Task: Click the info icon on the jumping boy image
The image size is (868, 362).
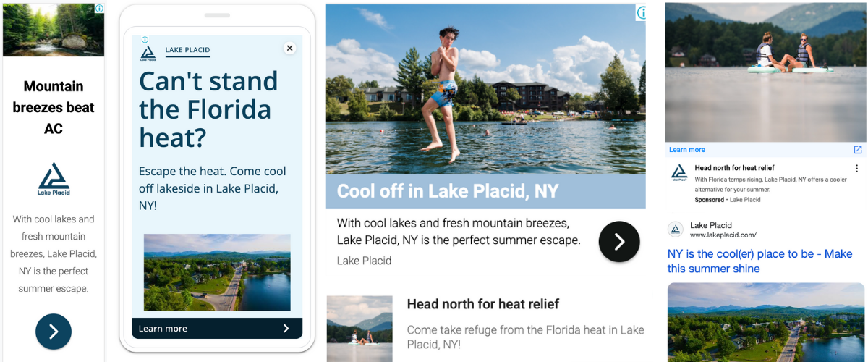Action: coord(641,13)
